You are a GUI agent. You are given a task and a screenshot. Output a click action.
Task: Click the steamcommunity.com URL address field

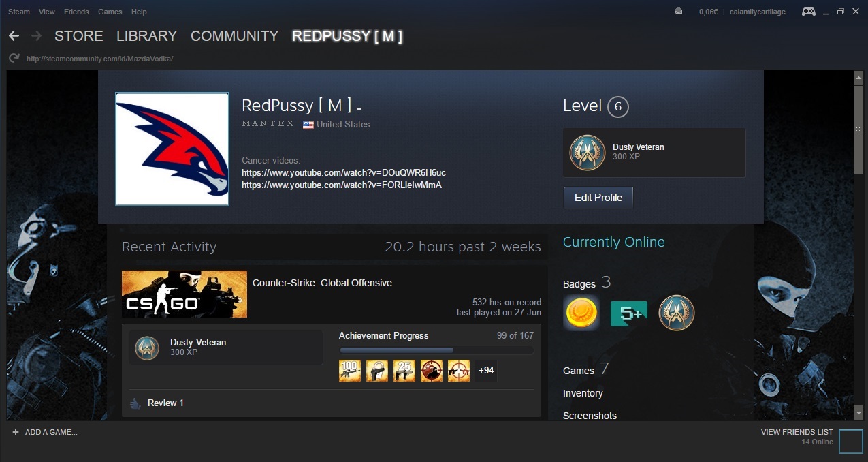coord(99,59)
